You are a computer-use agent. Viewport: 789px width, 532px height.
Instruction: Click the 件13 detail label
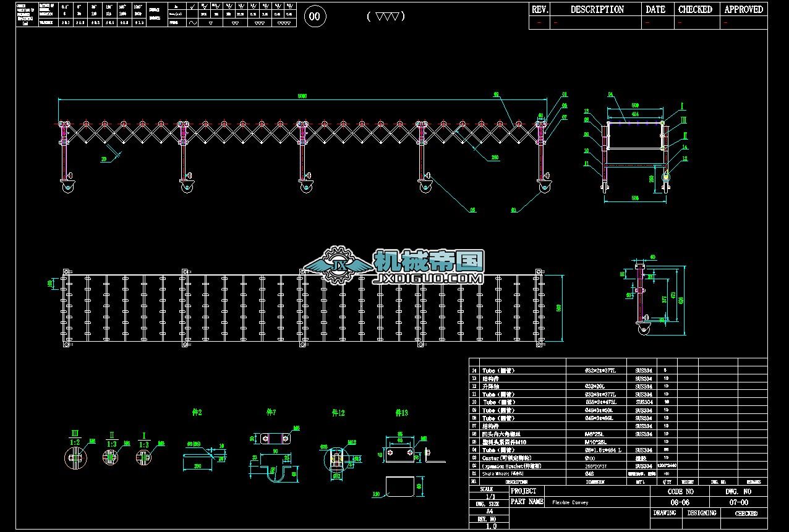(x=401, y=412)
